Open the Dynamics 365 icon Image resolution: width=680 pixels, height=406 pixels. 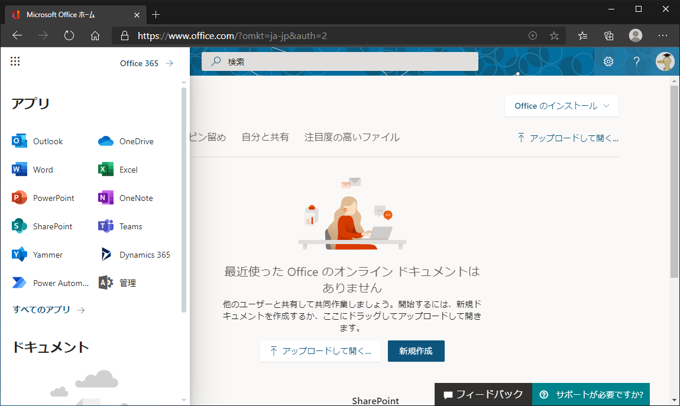(x=105, y=255)
